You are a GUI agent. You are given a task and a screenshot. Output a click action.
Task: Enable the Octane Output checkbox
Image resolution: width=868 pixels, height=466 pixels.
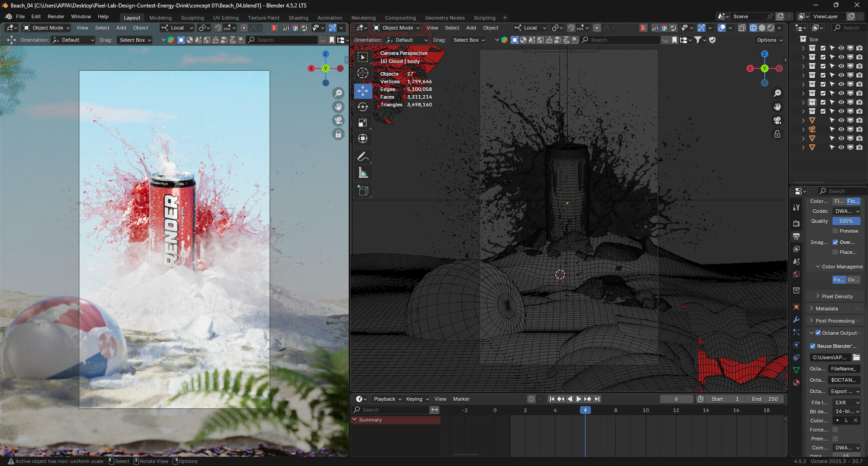point(818,333)
